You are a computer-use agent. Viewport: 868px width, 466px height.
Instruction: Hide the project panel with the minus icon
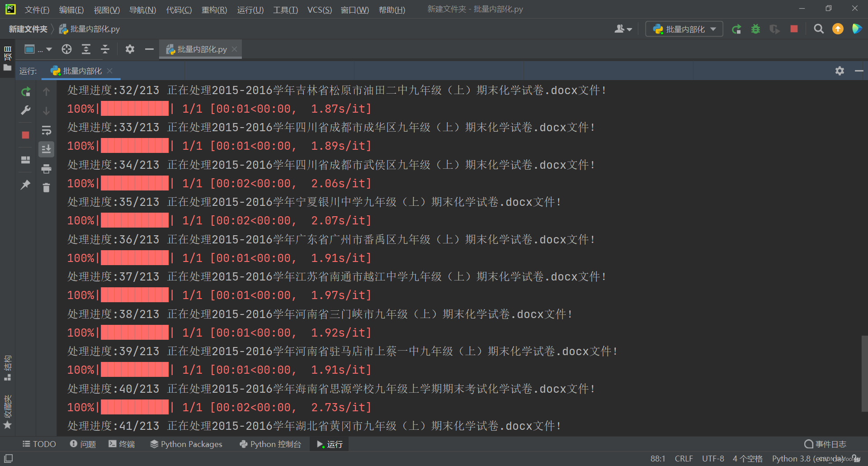click(x=149, y=49)
